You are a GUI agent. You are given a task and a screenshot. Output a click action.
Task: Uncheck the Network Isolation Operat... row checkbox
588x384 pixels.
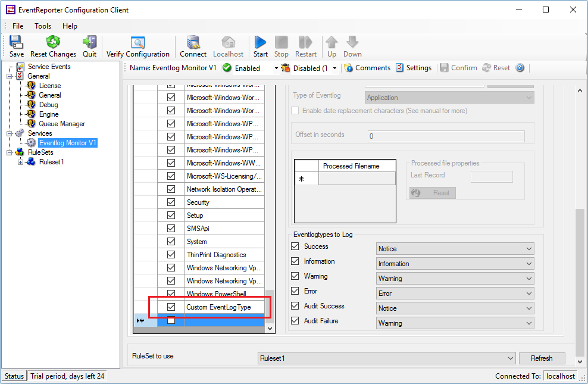(171, 189)
